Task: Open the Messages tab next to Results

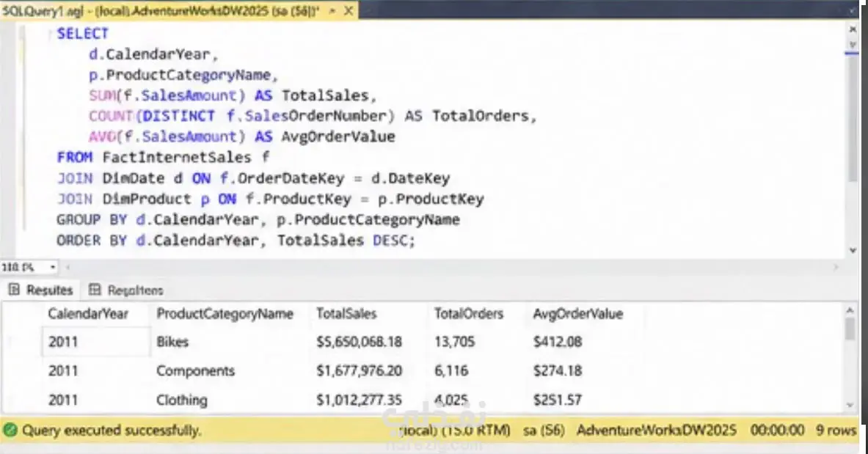Action: 126,290
